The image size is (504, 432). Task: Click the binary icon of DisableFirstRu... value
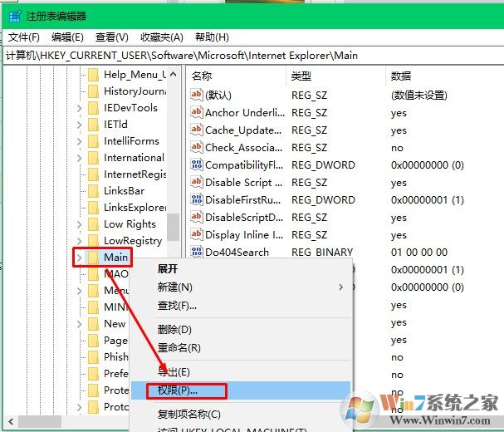click(x=197, y=199)
